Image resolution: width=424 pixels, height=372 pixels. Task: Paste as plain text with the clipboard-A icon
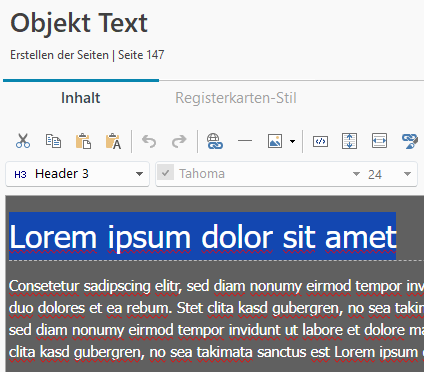113,141
